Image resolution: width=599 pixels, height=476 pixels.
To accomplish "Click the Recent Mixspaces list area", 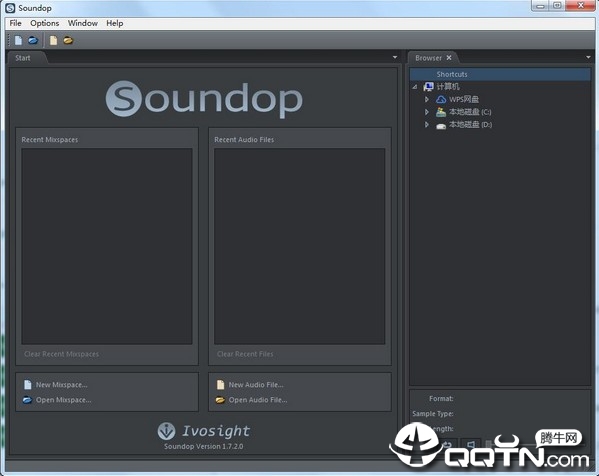I will coord(107,246).
